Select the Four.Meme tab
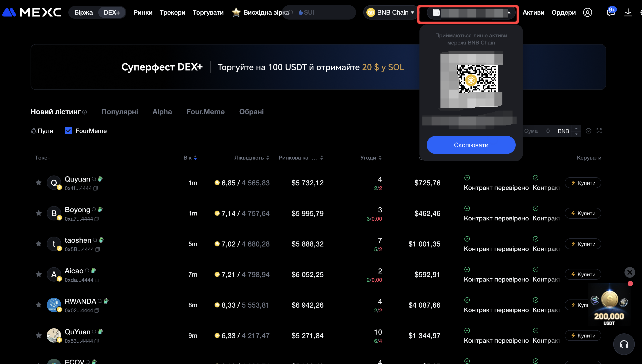 tap(205, 112)
